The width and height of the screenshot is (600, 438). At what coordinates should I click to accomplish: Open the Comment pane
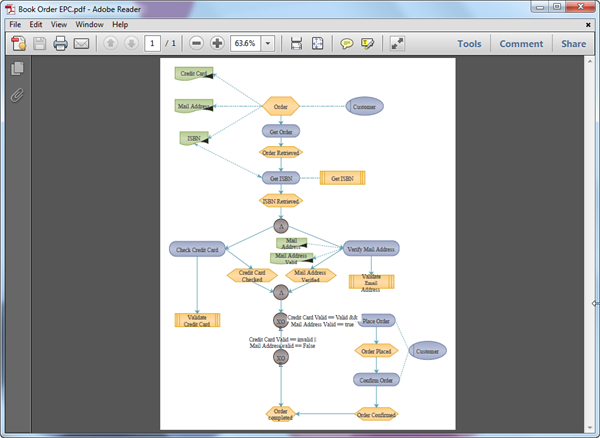pos(521,44)
